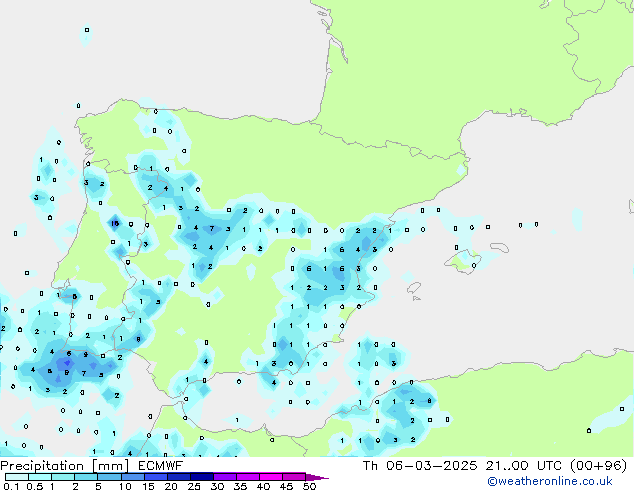Click the '10' legend value label
This screenshot has height=490, width=634.
coord(125,486)
